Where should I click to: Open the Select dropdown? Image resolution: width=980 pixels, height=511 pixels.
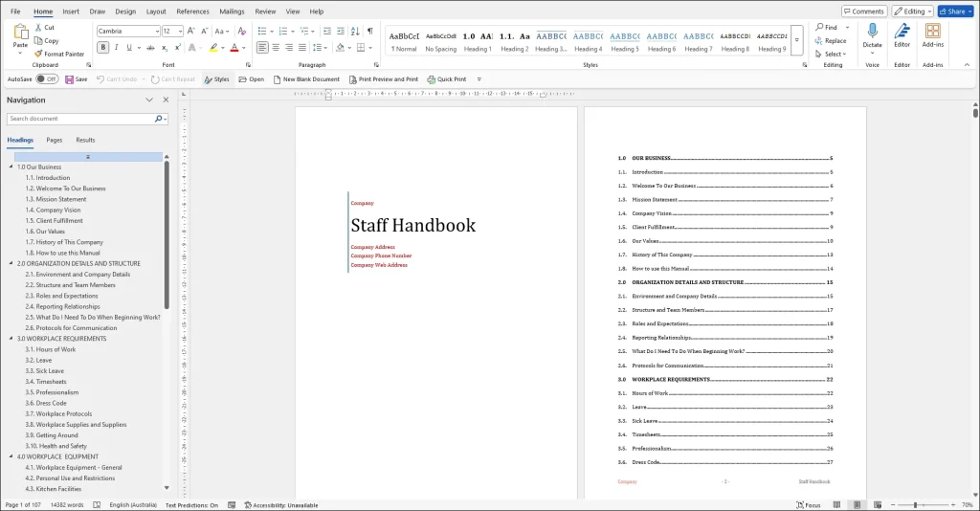(x=832, y=54)
